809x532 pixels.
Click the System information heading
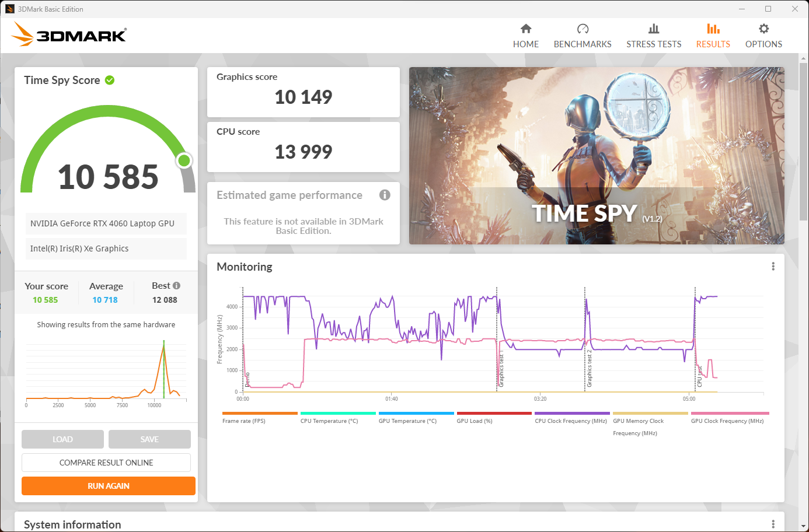click(x=72, y=524)
